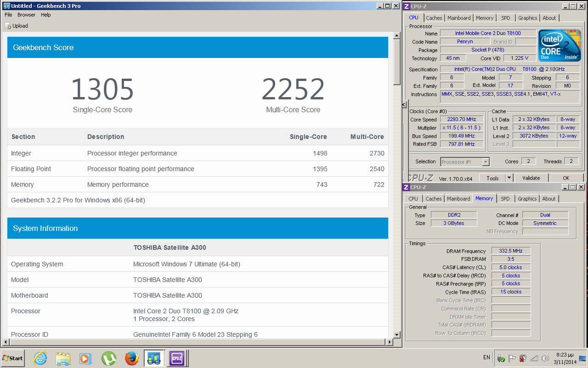Select About tab in top CPU-Z window
The image size is (588, 368).
point(549,18)
